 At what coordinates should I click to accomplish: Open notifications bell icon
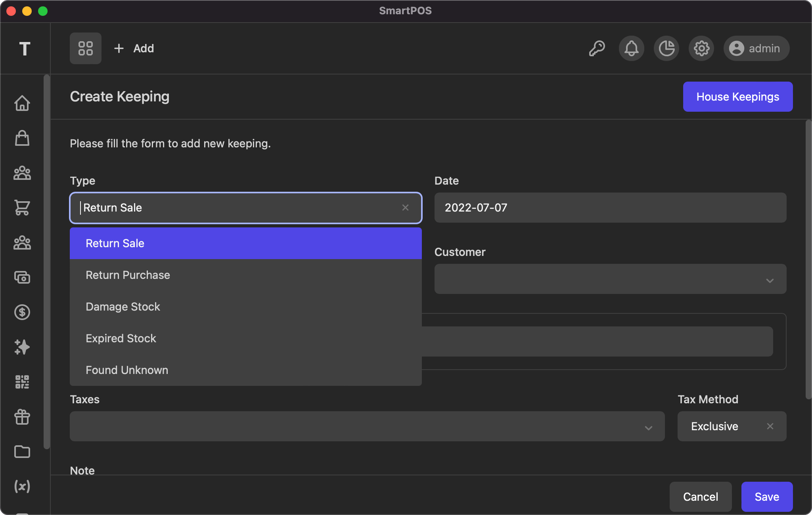point(632,48)
